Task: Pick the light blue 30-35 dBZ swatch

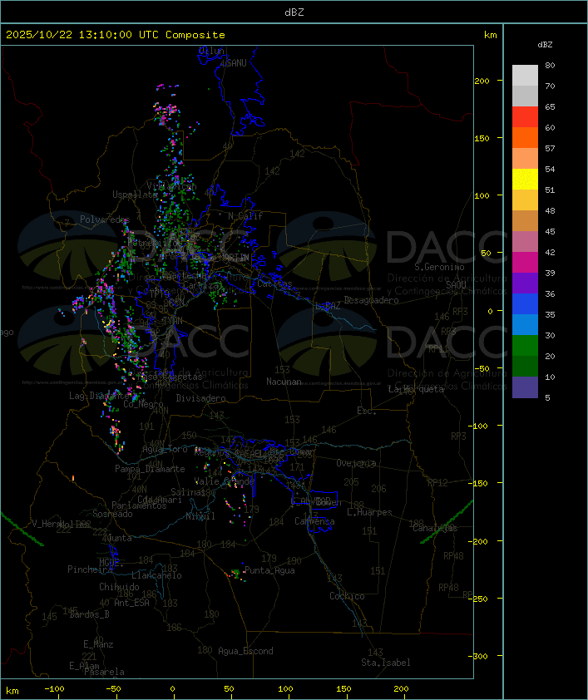Action: (525, 324)
